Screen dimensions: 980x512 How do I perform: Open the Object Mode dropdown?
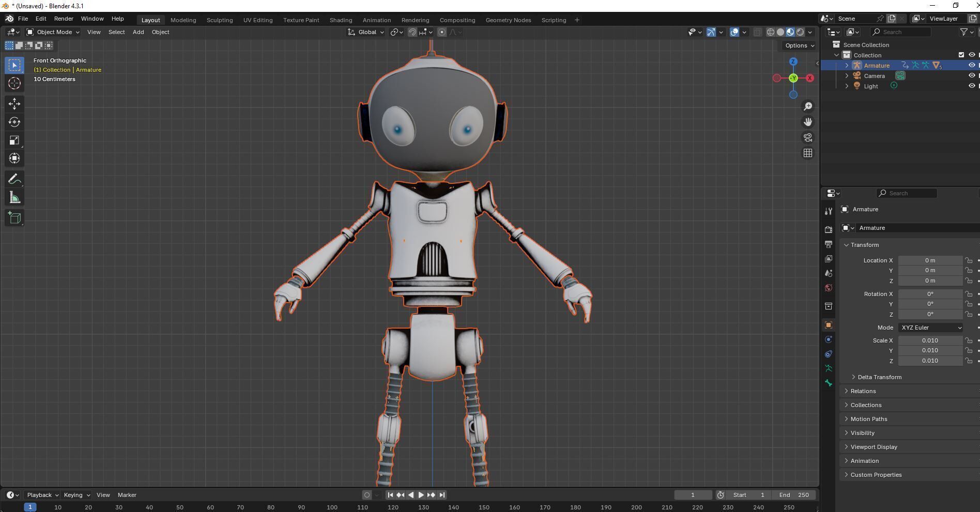click(53, 32)
